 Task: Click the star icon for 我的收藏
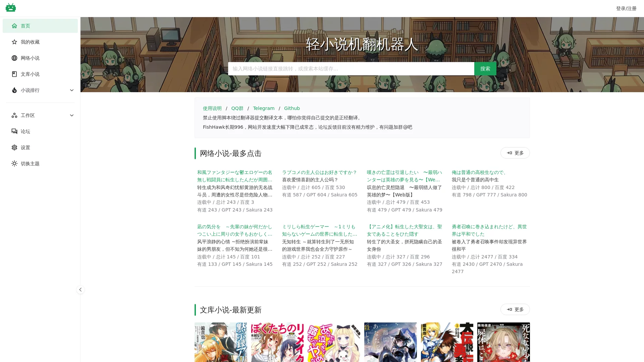tap(14, 42)
